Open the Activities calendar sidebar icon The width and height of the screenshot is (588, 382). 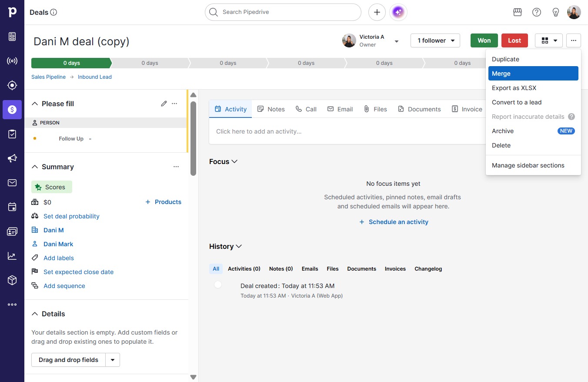12,207
